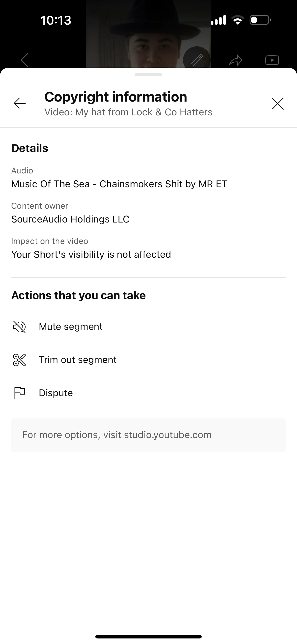
Task: Tap the pencil edit icon on video
Action: [197, 59]
